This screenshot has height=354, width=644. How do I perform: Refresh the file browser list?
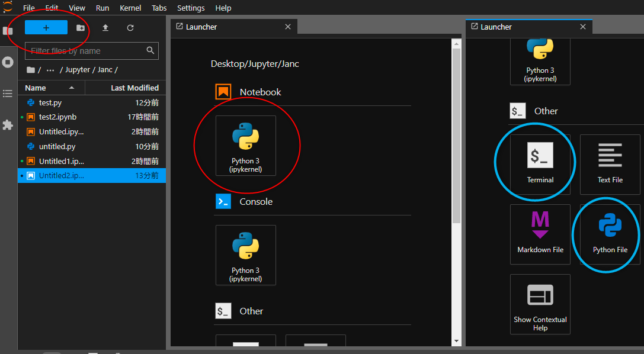tap(130, 28)
